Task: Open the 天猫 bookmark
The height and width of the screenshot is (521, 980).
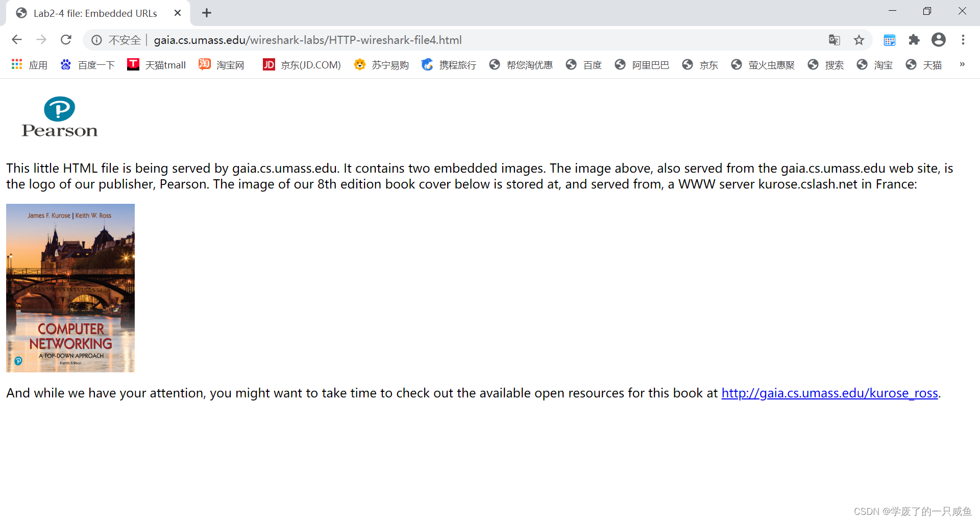Action: [924, 65]
